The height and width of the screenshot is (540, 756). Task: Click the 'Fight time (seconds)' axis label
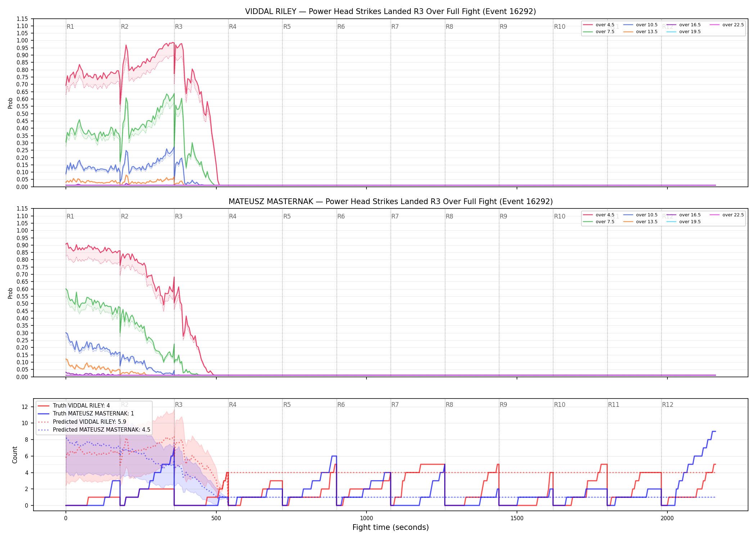click(x=391, y=527)
